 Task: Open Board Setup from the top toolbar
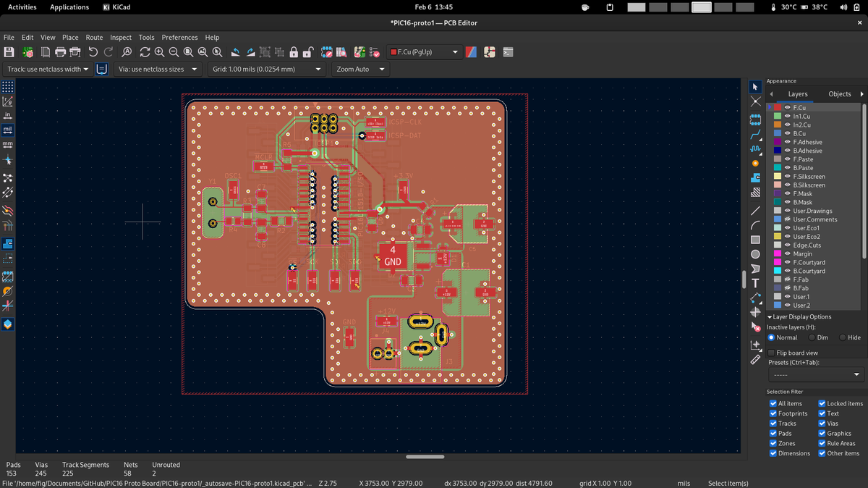click(28, 52)
